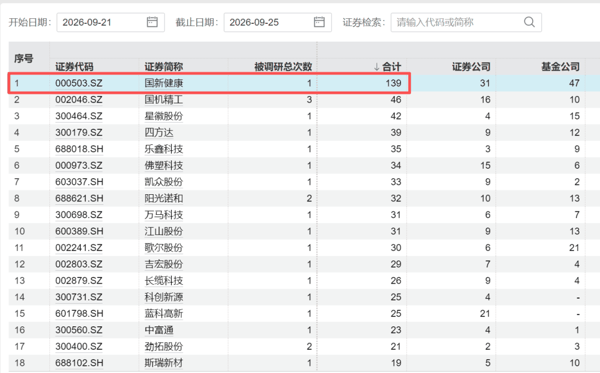Set the start date field 2026-09-21
Image resolution: width=600 pixels, height=373 pixels.
(111, 22)
